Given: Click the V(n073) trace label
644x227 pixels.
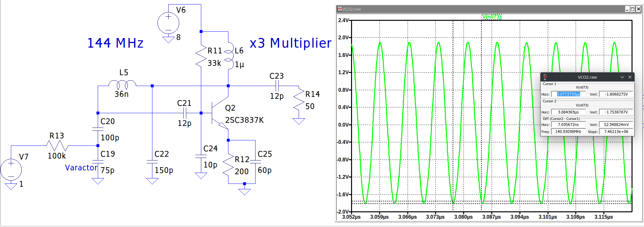Looking at the screenshot, I should point(492,17).
